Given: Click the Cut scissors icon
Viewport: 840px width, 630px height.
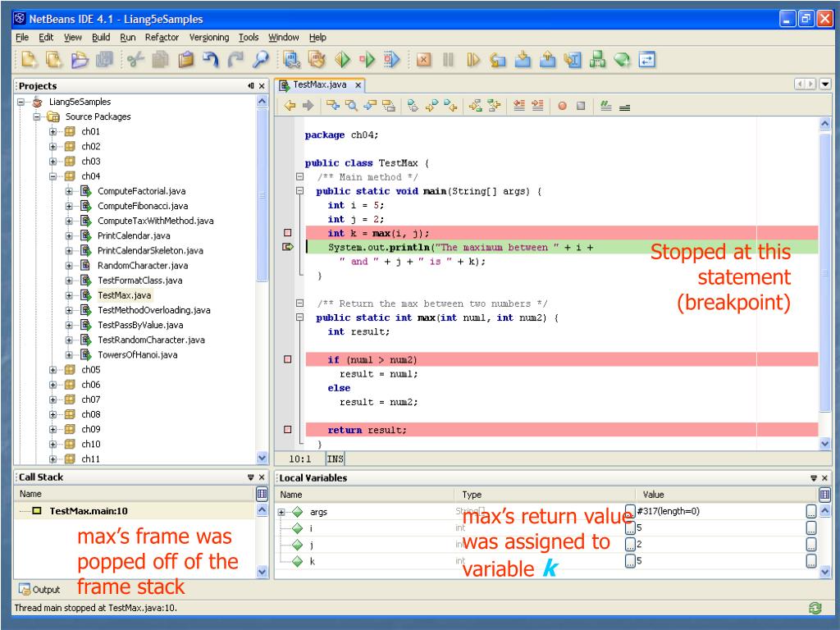Looking at the screenshot, I should (x=135, y=59).
